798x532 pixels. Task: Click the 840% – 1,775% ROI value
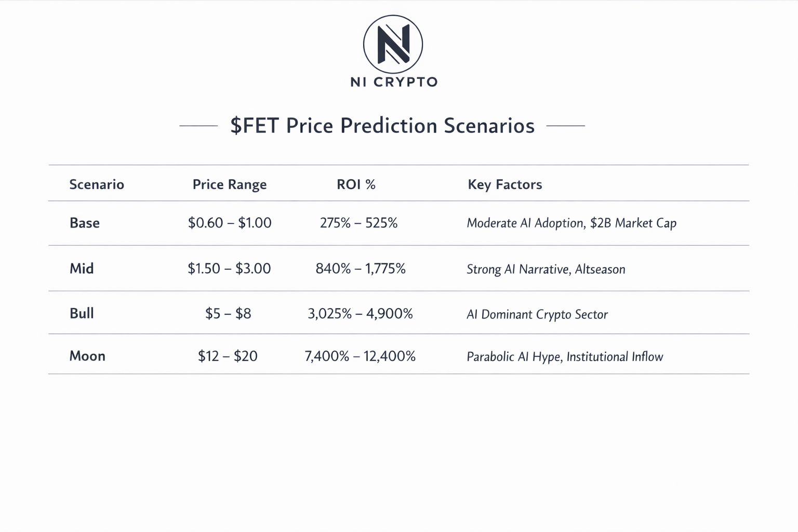(361, 269)
